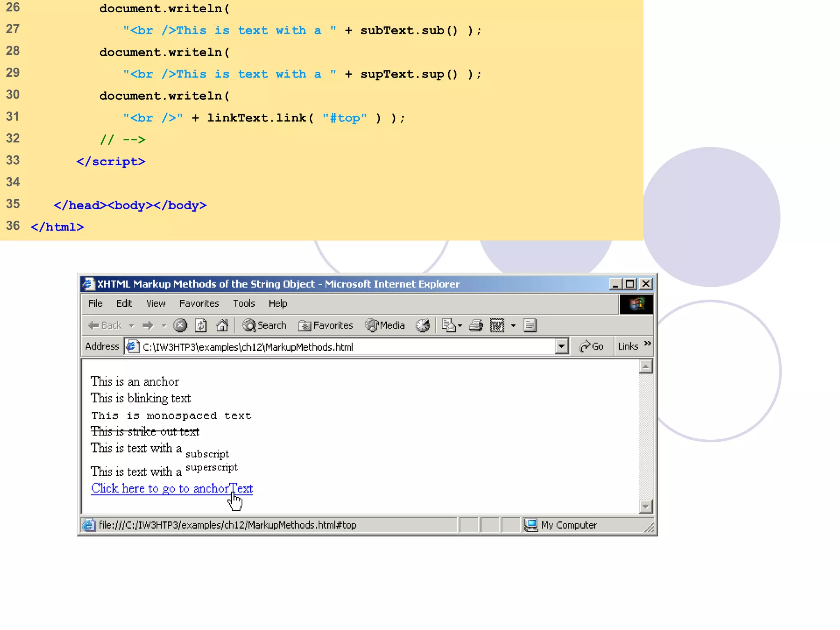Click the Go button
840x630 pixels.
[x=591, y=347]
